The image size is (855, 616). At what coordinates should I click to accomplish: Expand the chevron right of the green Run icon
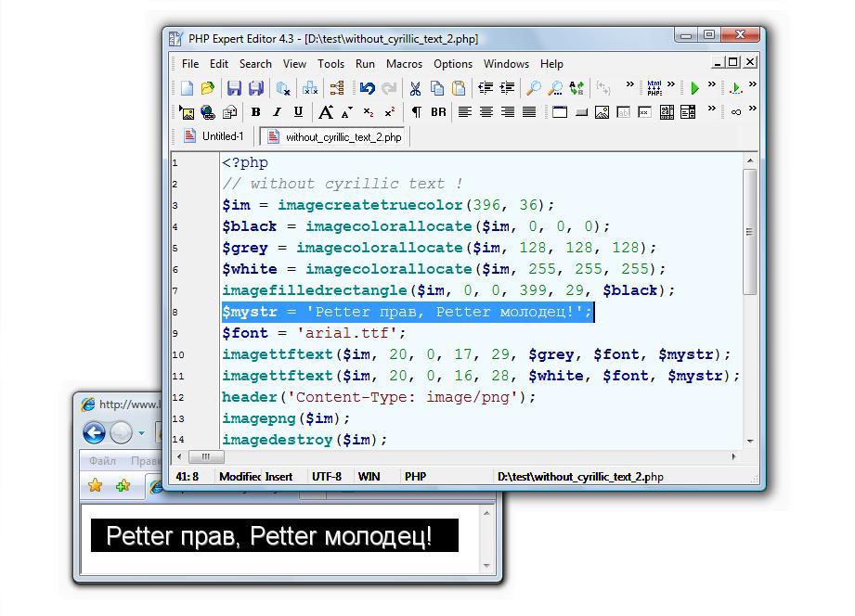click(712, 83)
